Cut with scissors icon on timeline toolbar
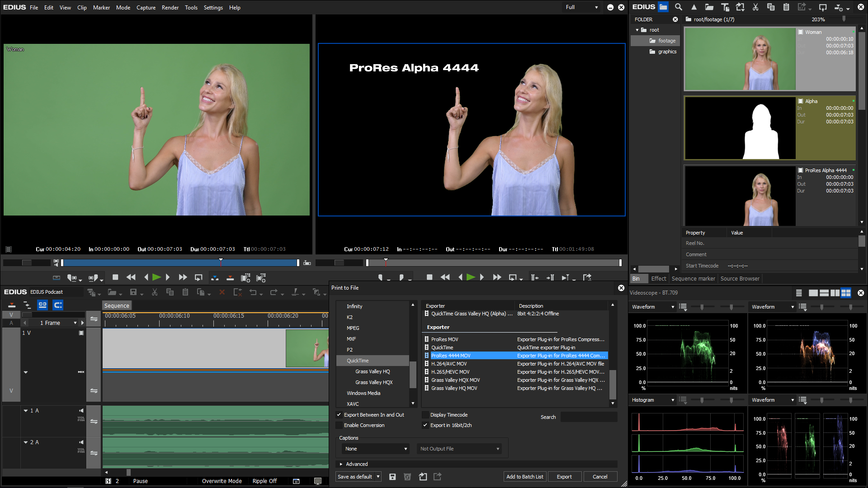This screenshot has width=868, height=488. 155,292
